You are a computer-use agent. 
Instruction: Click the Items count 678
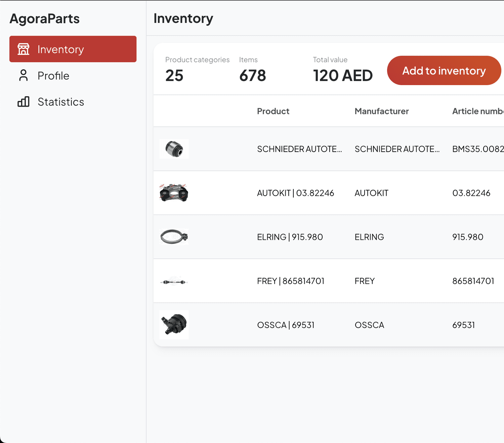(253, 75)
